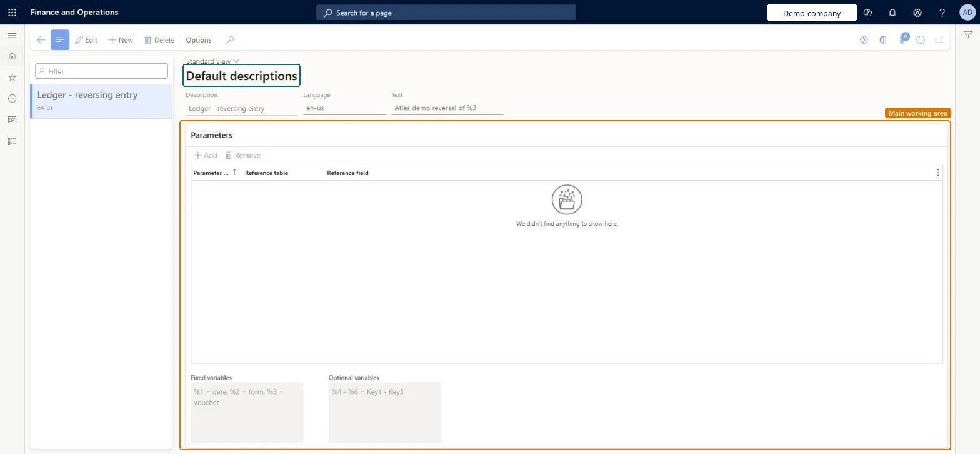Click the Reference field column header
The height and width of the screenshot is (454, 980).
coord(348,173)
